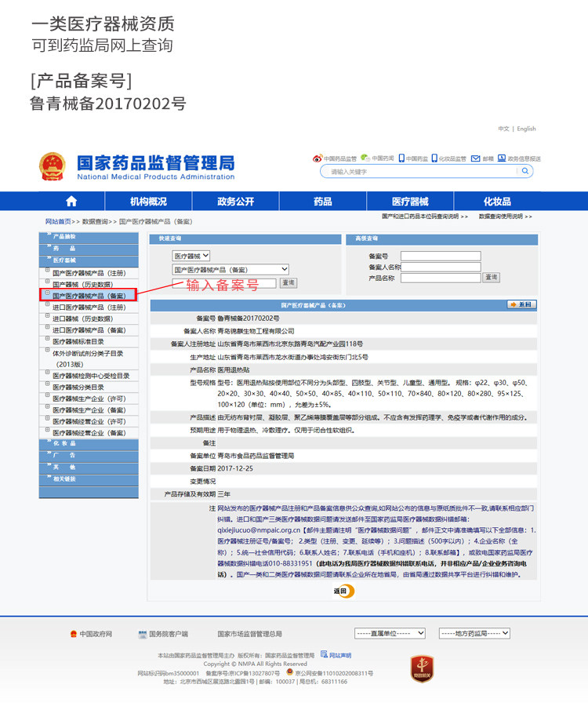Open the 相关链接 sidebar section
The image size is (588, 706).
[89, 479]
